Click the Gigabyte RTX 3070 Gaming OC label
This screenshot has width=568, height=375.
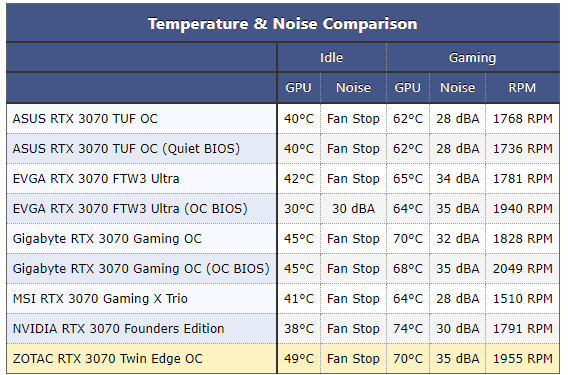[x=107, y=239]
